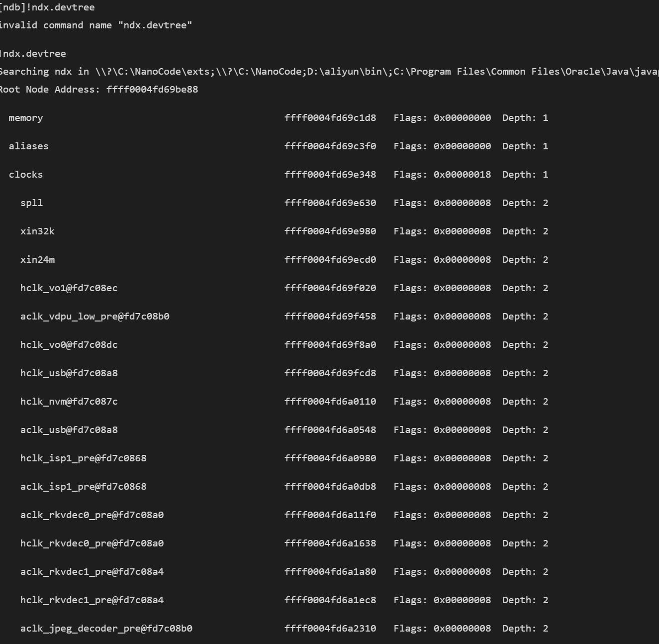Click the xin24m node

pos(37,260)
